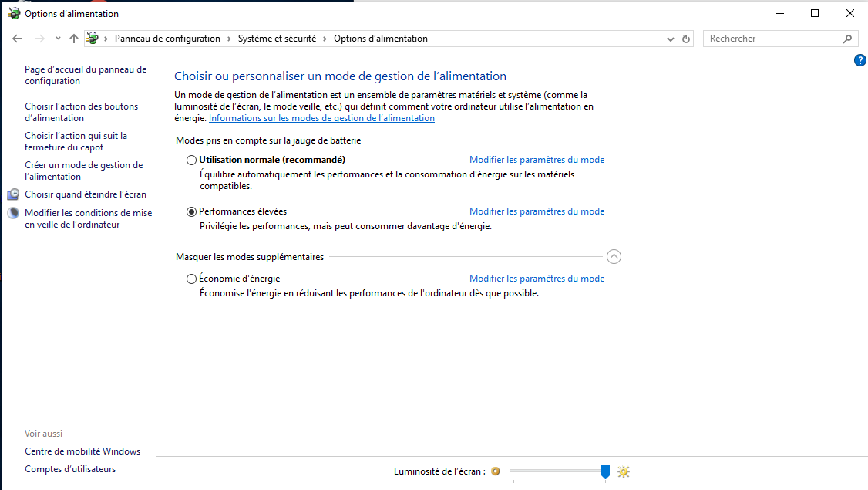Click the Choisir quand éteindre l'écran link

(86, 194)
